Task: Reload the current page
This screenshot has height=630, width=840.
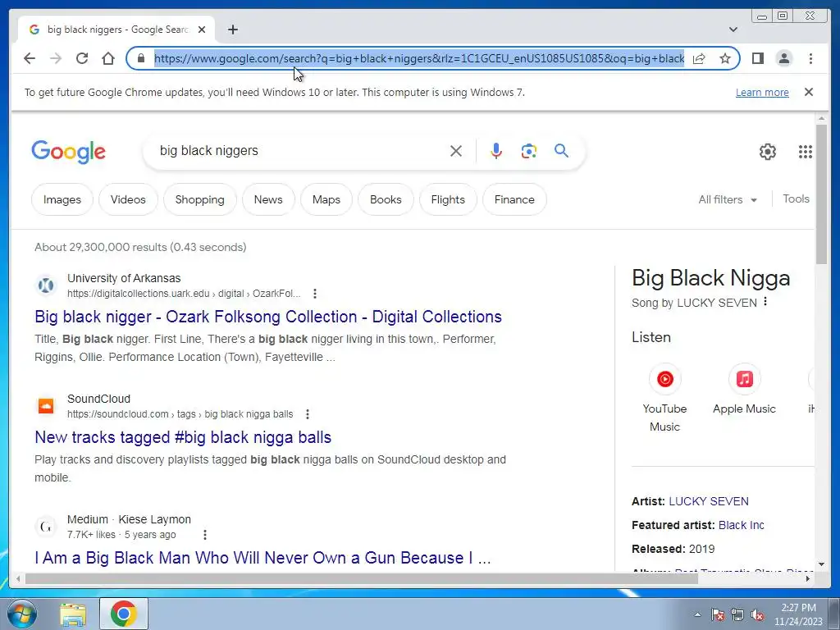Action: pos(82,58)
